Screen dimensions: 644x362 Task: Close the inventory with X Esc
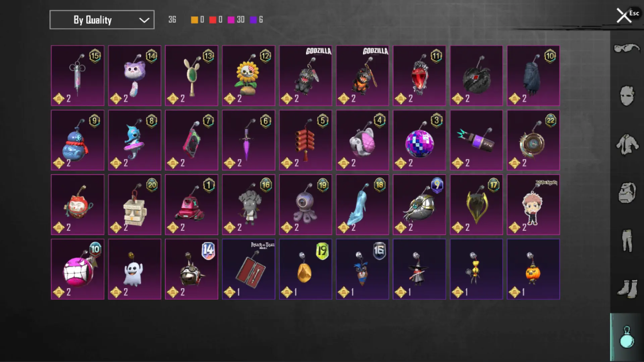[x=628, y=15]
